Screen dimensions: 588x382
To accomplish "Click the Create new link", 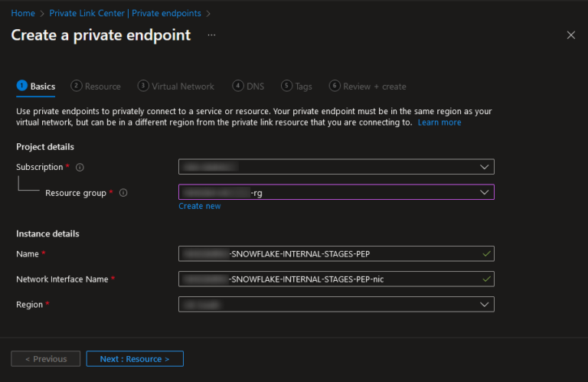I will tap(199, 206).
